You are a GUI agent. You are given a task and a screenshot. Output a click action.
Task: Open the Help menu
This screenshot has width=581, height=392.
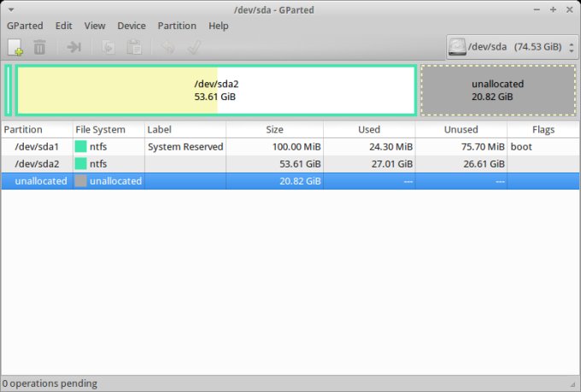pos(219,26)
